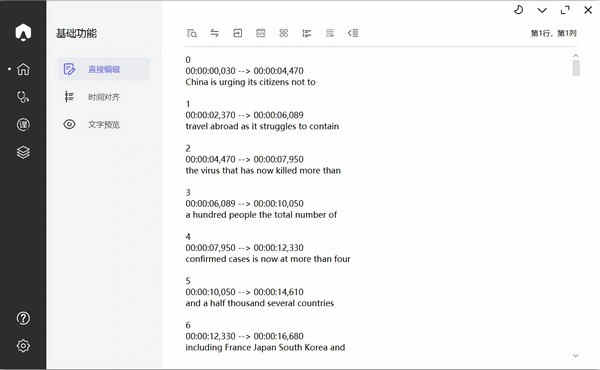Click timestamp '00:00:00,030 --> 00:00:04,470'
Image resolution: width=600 pixels, height=370 pixels.
245,71
